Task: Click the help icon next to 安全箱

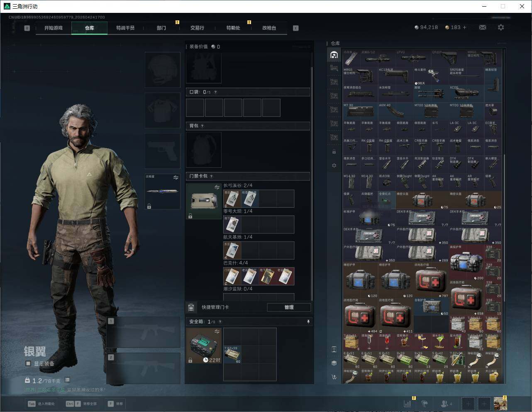Action: pyautogui.click(x=220, y=321)
